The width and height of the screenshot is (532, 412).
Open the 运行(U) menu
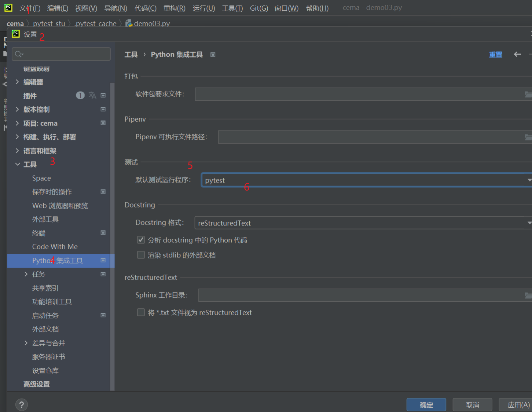coord(204,8)
